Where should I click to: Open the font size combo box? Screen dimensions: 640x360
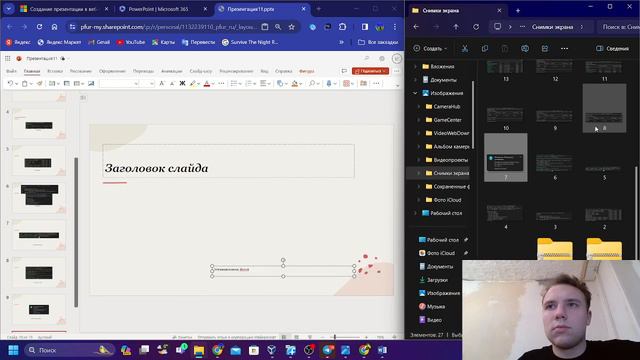coord(147,83)
